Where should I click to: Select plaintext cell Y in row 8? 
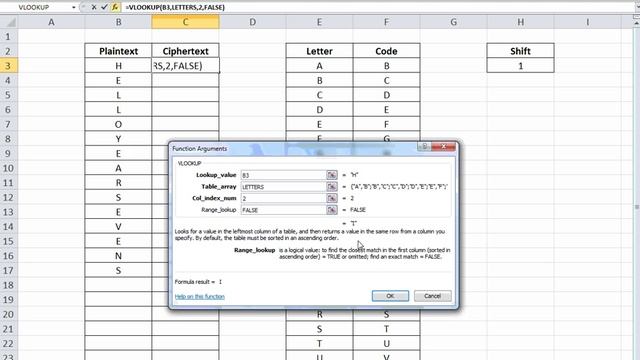click(118, 139)
